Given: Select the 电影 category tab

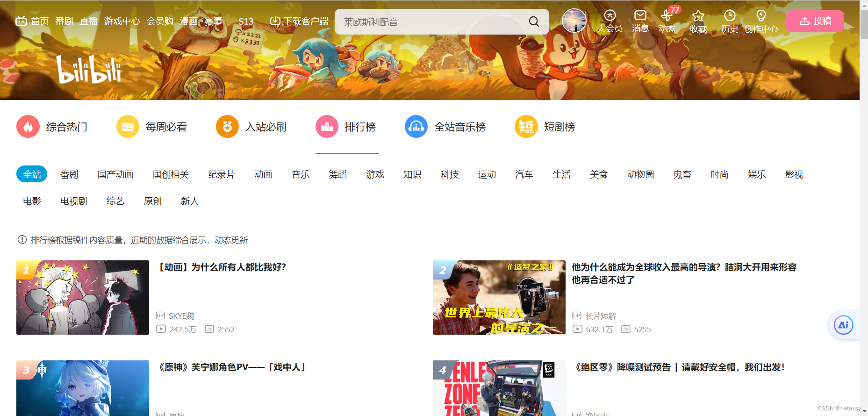Looking at the screenshot, I should 32,201.
